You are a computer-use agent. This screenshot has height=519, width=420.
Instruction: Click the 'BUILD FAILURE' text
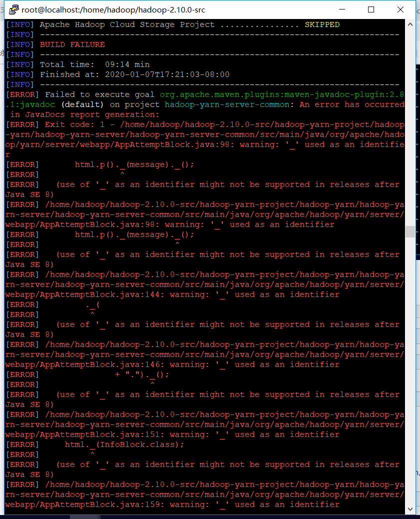(72, 44)
